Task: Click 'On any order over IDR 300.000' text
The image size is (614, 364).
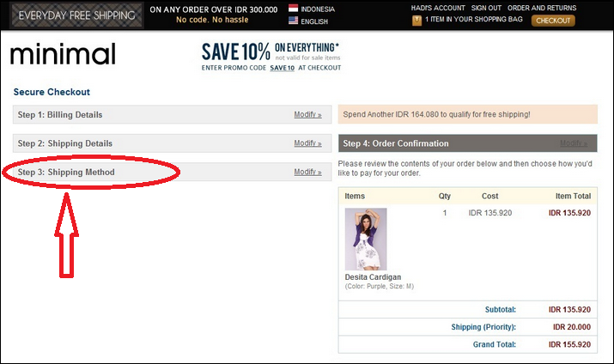Action: pyautogui.click(x=214, y=9)
